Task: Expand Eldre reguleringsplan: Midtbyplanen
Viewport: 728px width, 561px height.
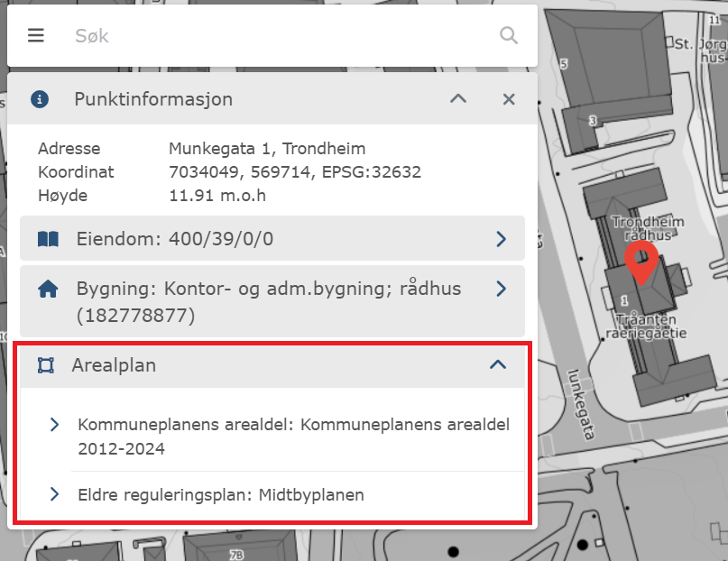Action: (54, 494)
